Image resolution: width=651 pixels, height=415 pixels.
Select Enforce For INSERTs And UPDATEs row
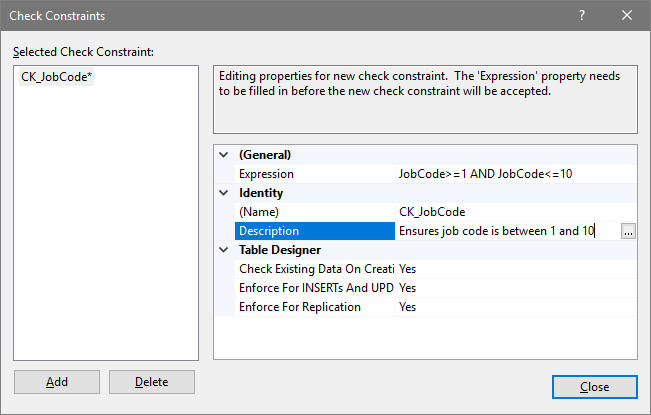[436, 288]
